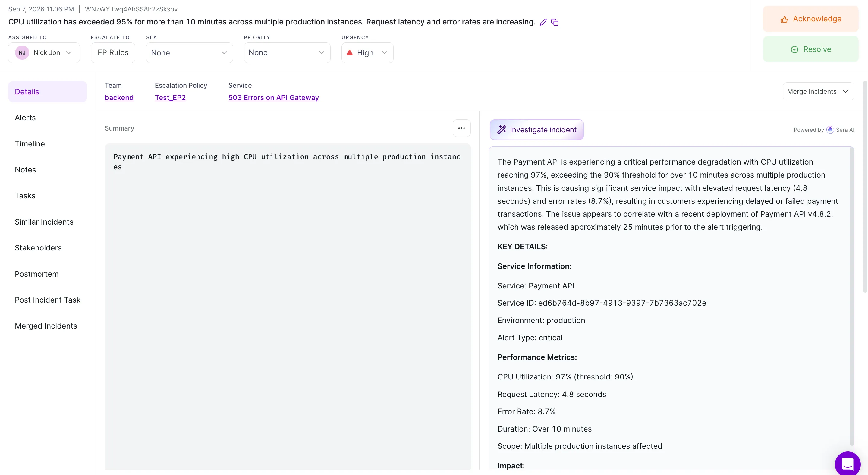The width and height of the screenshot is (868, 475).
Task: Open the Priority dropdown
Action: [287, 52]
